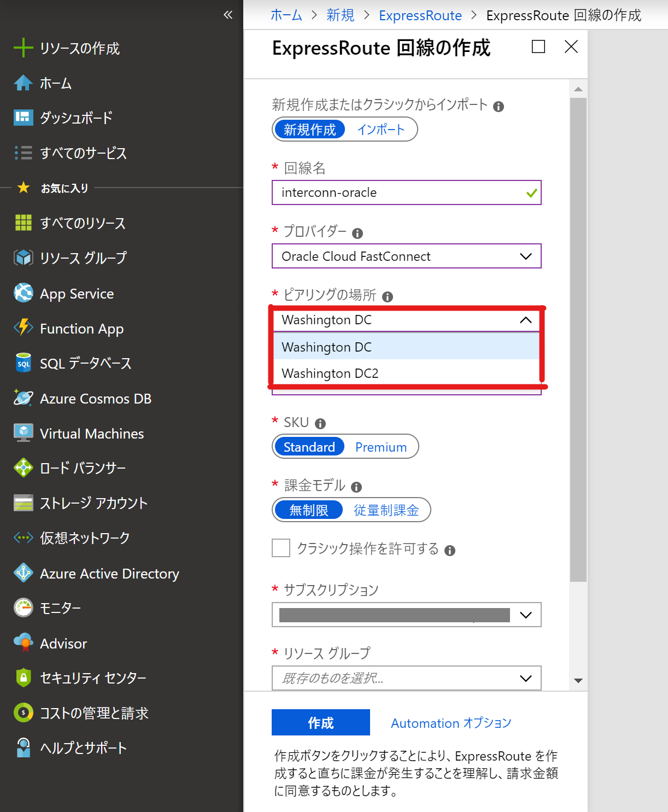Switch SKU to Premium

380,447
